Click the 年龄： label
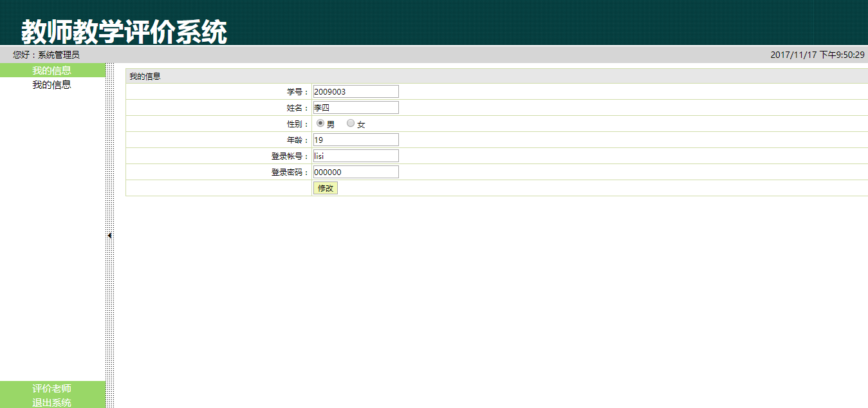Image resolution: width=868 pixels, height=408 pixels. click(298, 140)
